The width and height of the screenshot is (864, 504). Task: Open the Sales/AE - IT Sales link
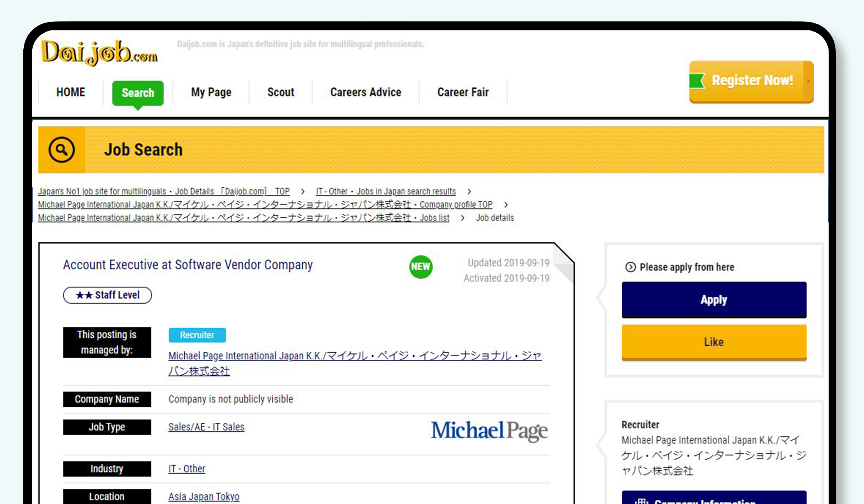click(x=206, y=427)
